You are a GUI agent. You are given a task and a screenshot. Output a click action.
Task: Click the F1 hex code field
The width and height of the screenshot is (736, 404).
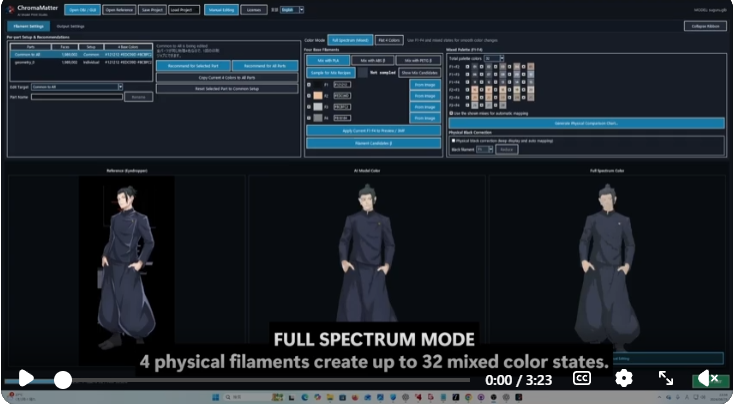coord(342,85)
